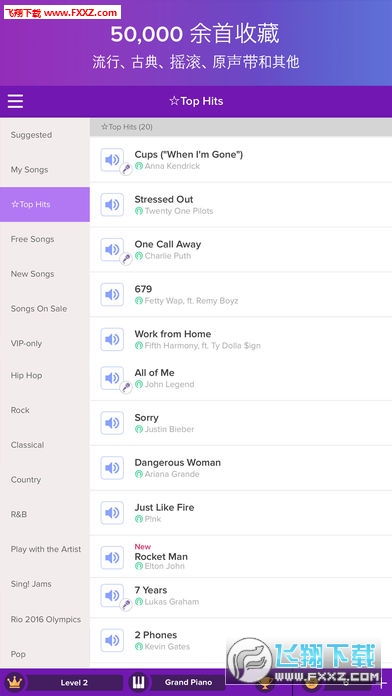Screen dimensions: 392x696
Task: Preview song 679 via speaker icon
Action: (x=112, y=294)
